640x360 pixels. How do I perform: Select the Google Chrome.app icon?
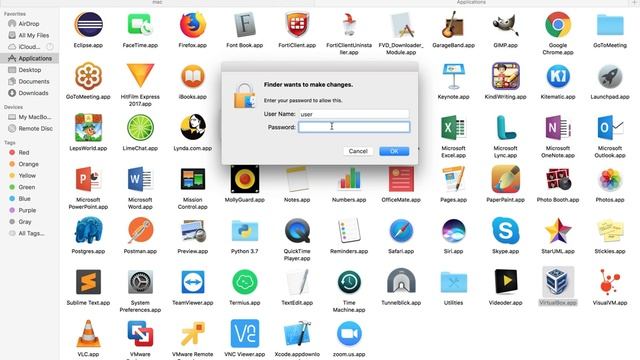[558, 25]
